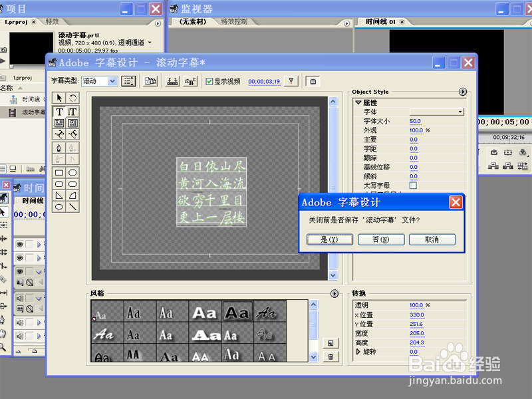Select the Ellipse tool
Screen dimensions: 532x399
[59, 207]
